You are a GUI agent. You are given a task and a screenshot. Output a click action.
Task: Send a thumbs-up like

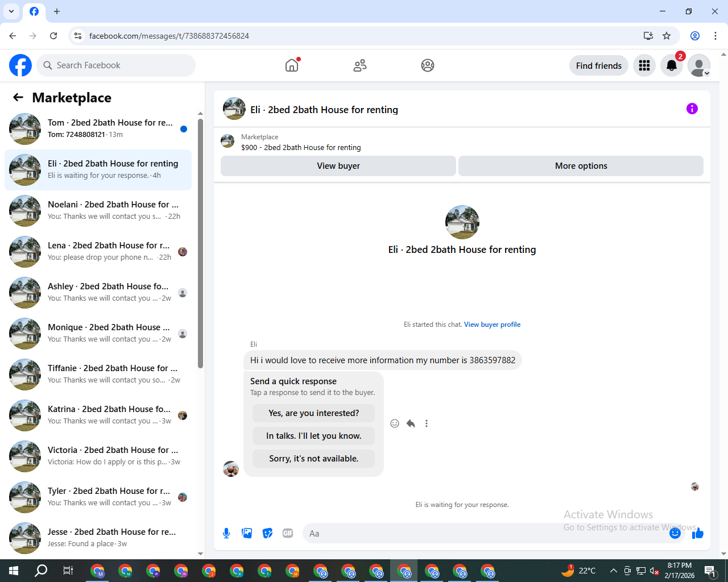click(698, 533)
